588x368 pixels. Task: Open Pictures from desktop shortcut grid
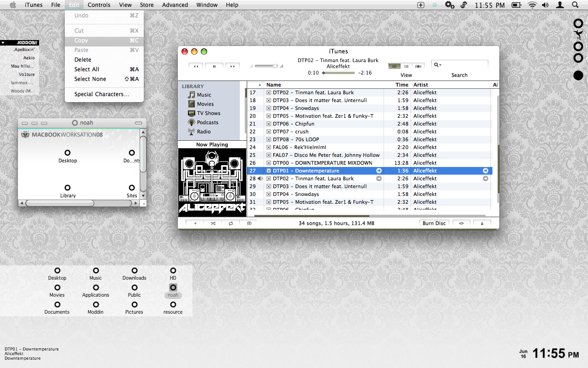click(134, 308)
